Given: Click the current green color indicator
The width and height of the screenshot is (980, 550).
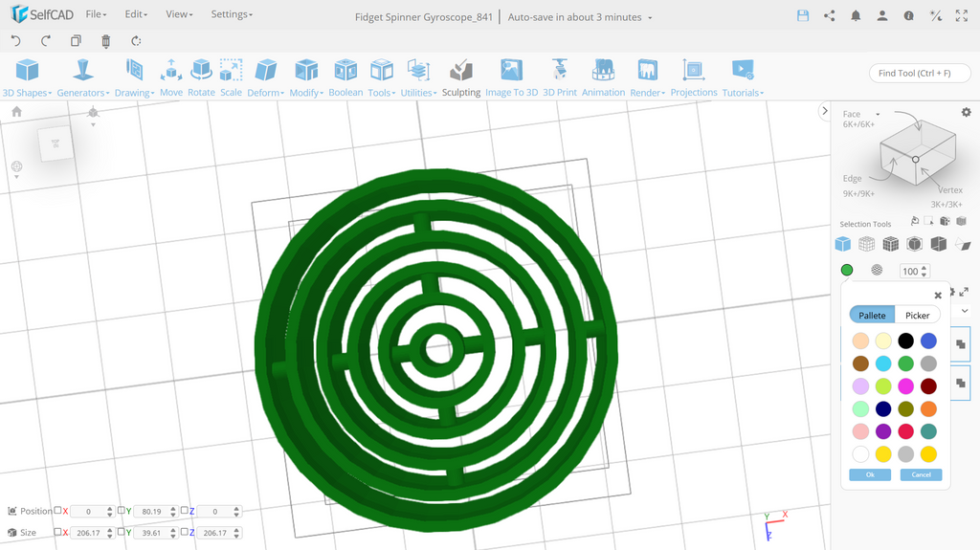Looking at the screenshot, I should pyautogui.click(x=847, y=270).
